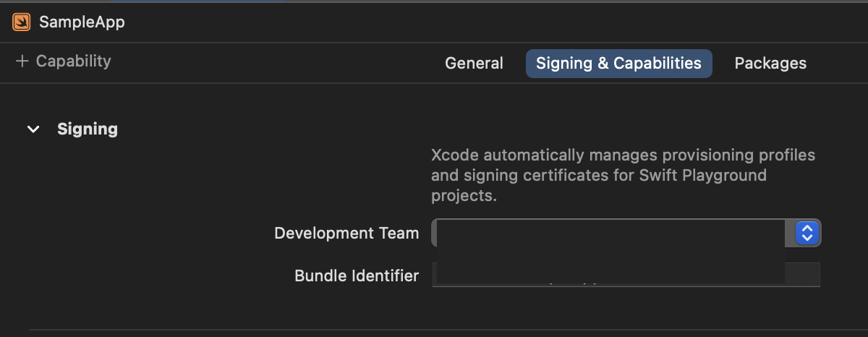Open the Development Team popup menu

[626, 233]
